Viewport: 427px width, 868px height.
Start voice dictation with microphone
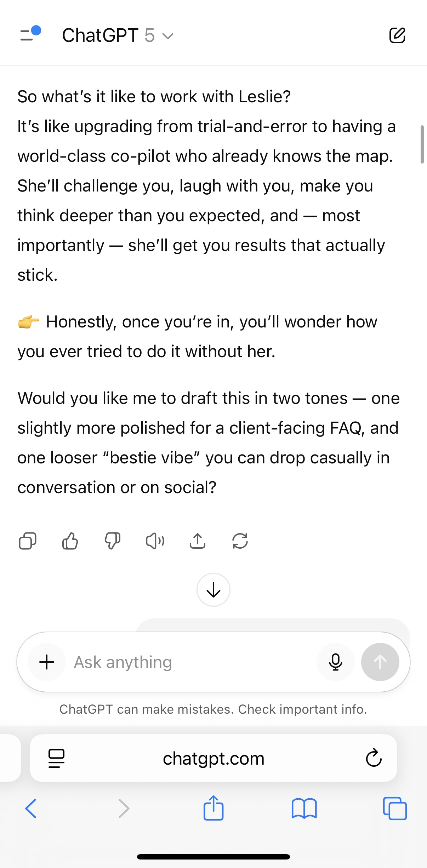click(335, 662)
